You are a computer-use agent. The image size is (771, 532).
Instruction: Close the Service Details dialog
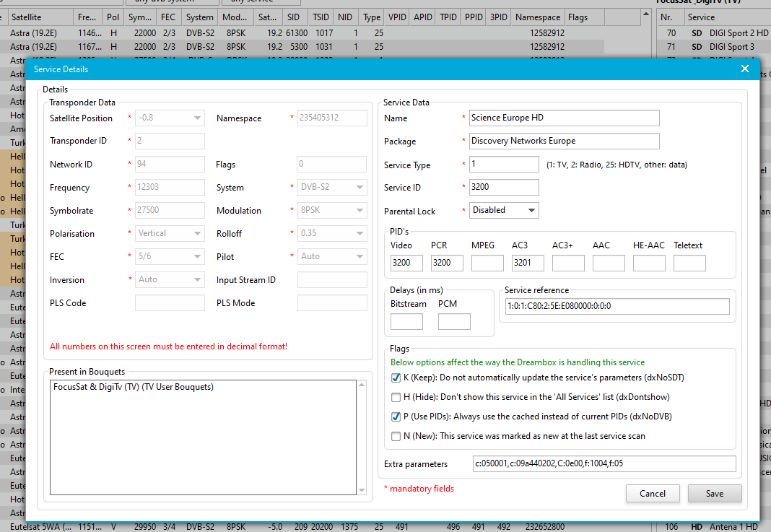pyautogui.click(x=744, y=69)
